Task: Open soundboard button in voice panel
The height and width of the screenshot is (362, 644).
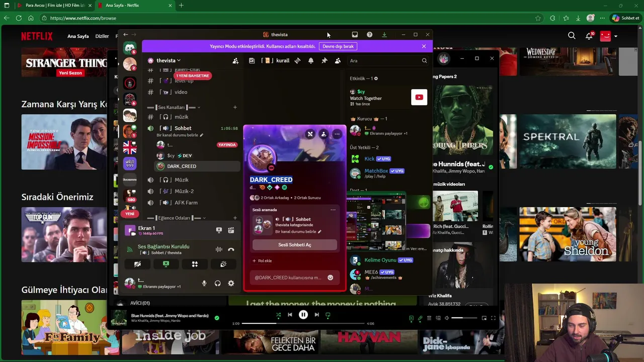Action: pyautogui.click(x=223, y=264)
